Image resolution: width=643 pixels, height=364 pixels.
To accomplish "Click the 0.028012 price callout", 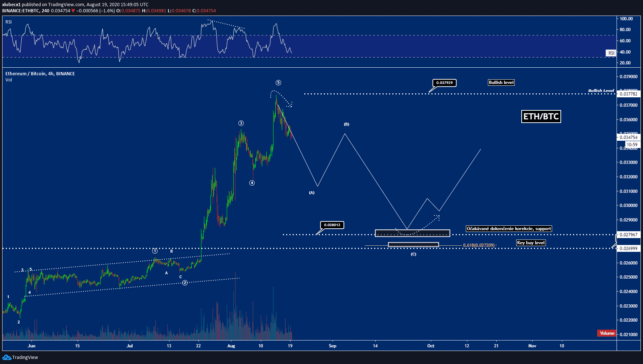I will 332,225.
